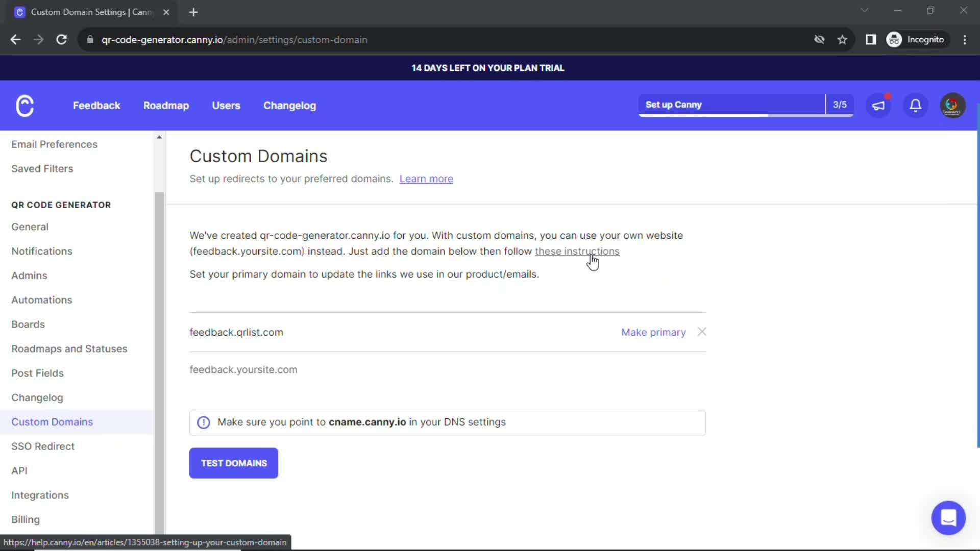The image size is (980, 551).
Task: Open Automations settings in sidebar
Action: click(x=42, y=300)
